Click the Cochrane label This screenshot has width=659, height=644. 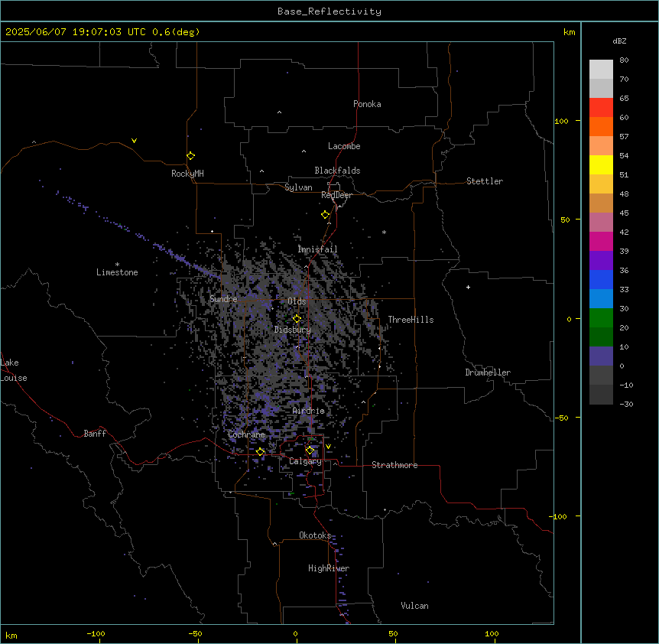point(246,434)
